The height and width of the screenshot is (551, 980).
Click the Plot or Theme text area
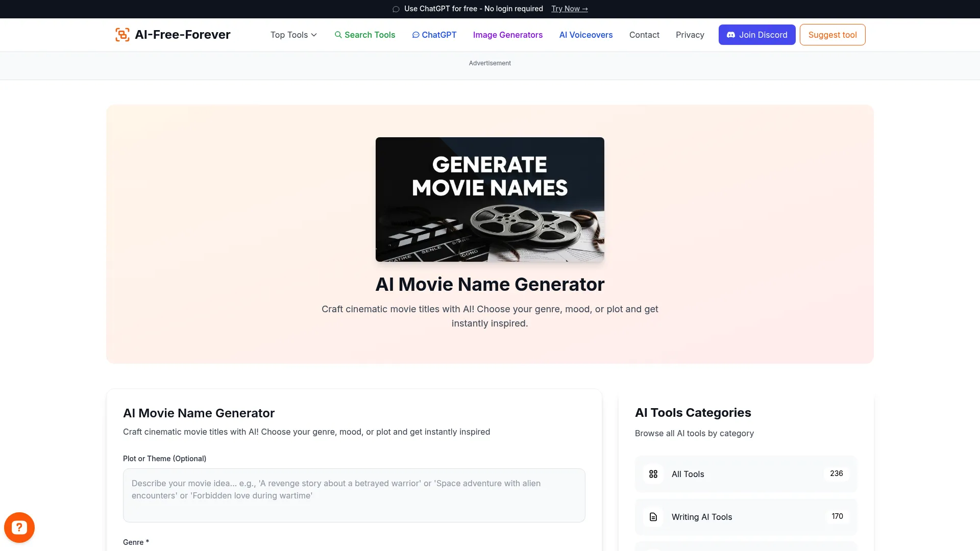(x=354, y=495)
